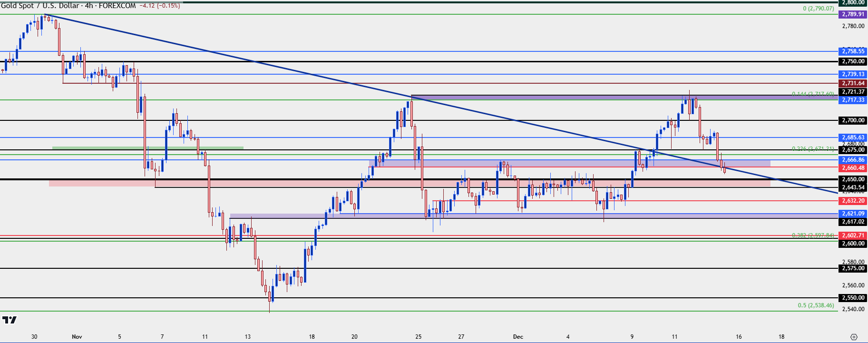Select the 2,750.00 black price label
868x343 pixels.
853,61
